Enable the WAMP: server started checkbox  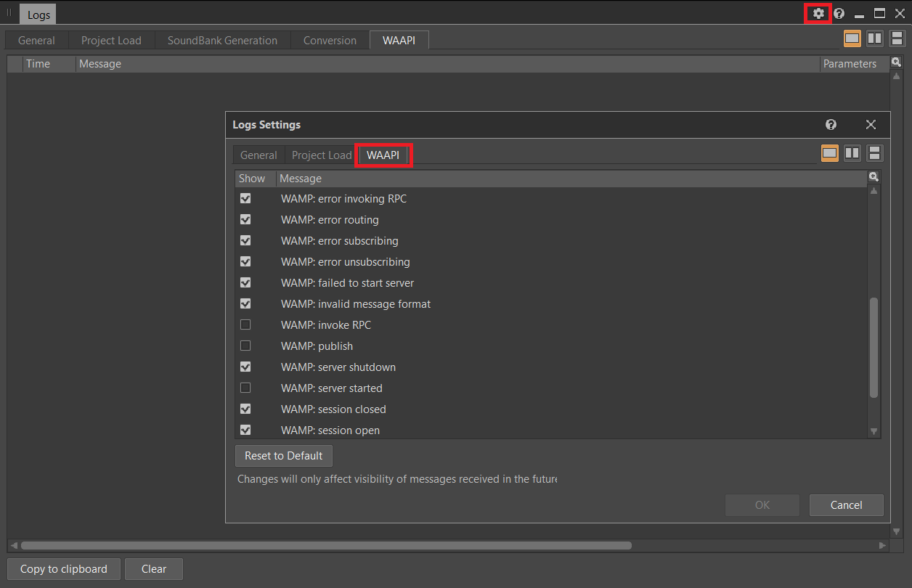coord(245,388)
